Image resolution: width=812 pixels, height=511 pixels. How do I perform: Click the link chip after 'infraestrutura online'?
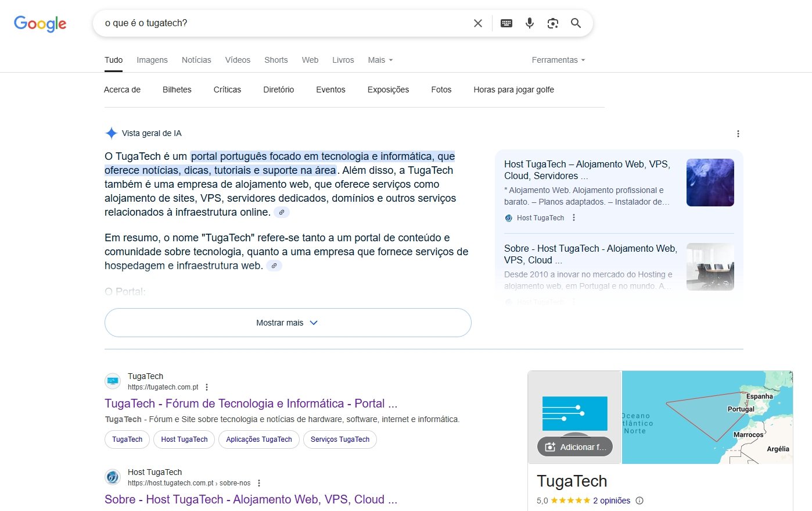(282, 212)
